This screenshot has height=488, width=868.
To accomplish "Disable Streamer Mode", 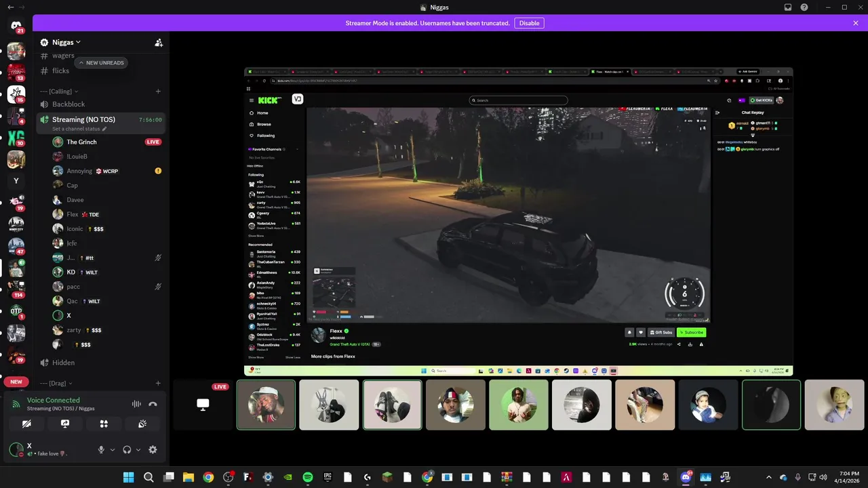I will pos(529,23).
